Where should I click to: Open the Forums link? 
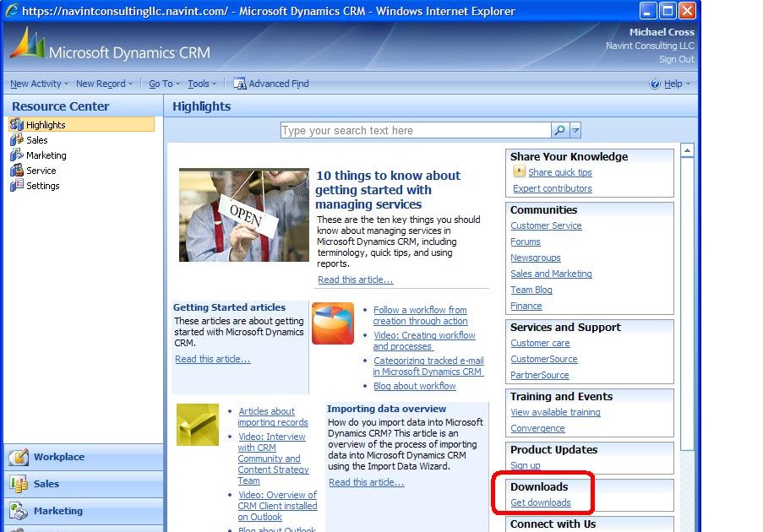click(526, 242)
